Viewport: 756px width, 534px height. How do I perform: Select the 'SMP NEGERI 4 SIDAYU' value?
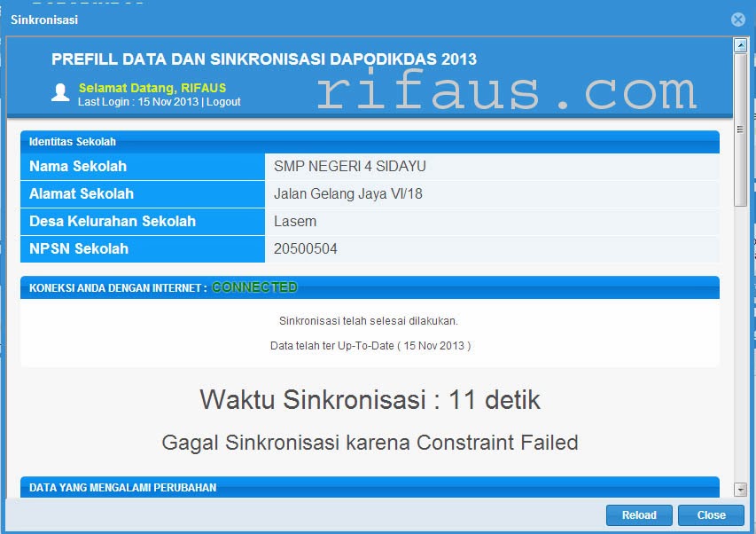pyautogui.click(x=350, y=167)
